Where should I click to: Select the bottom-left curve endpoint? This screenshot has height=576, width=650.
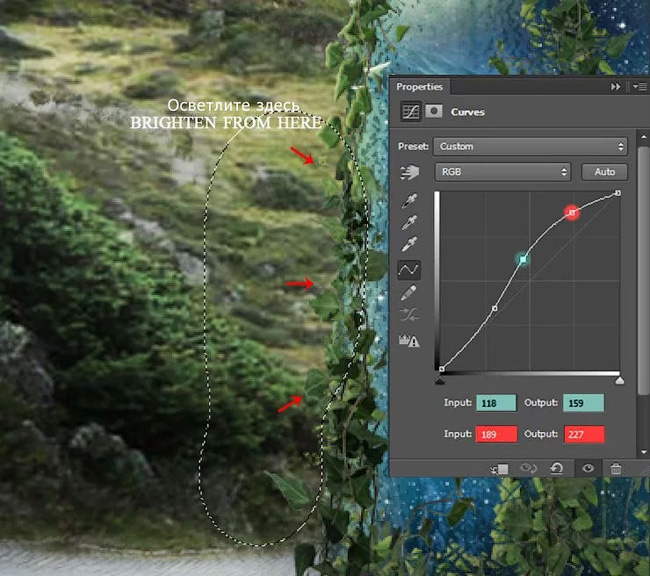[x=442, y=369]
